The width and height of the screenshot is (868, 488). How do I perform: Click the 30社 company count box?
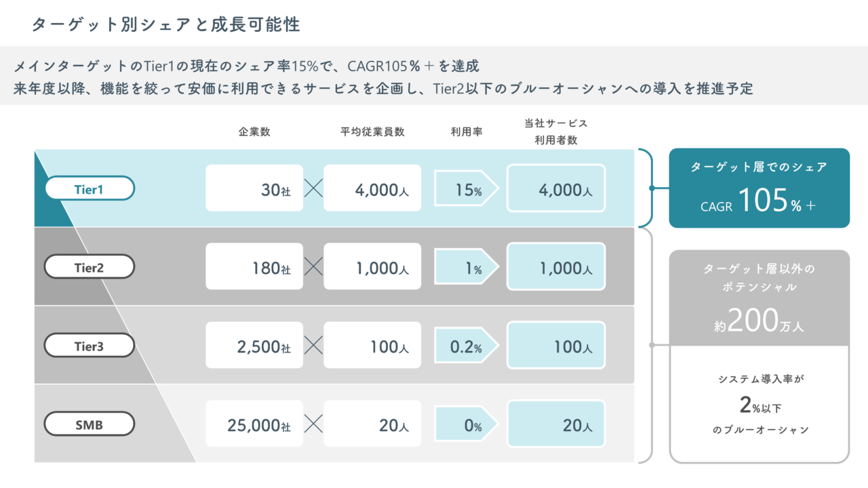point(254,188)
